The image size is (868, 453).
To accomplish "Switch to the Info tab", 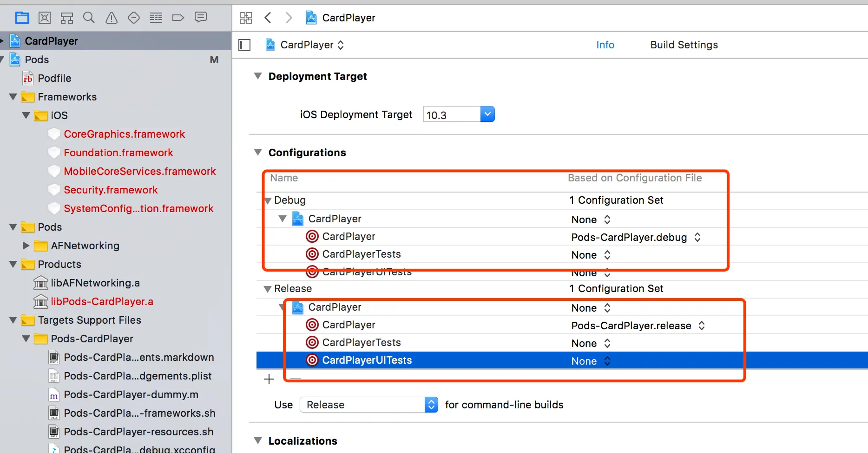I will 605,45.
